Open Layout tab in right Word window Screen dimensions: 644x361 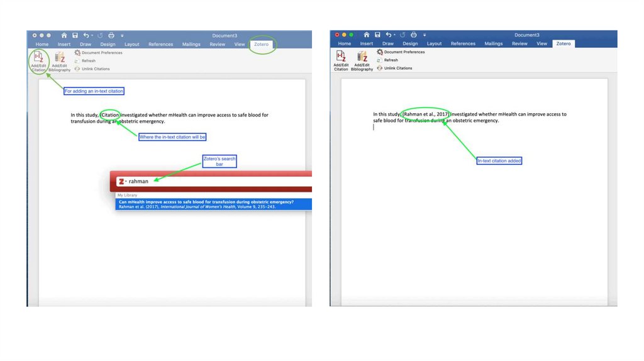point(434,43)
